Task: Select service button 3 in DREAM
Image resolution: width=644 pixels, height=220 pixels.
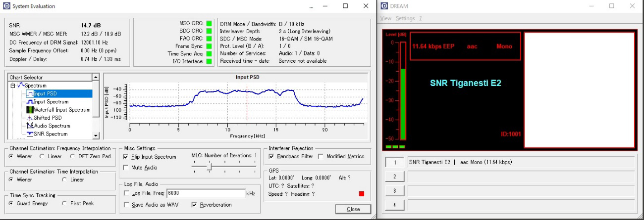Action: pyautogui.click(x=395, y=190)
